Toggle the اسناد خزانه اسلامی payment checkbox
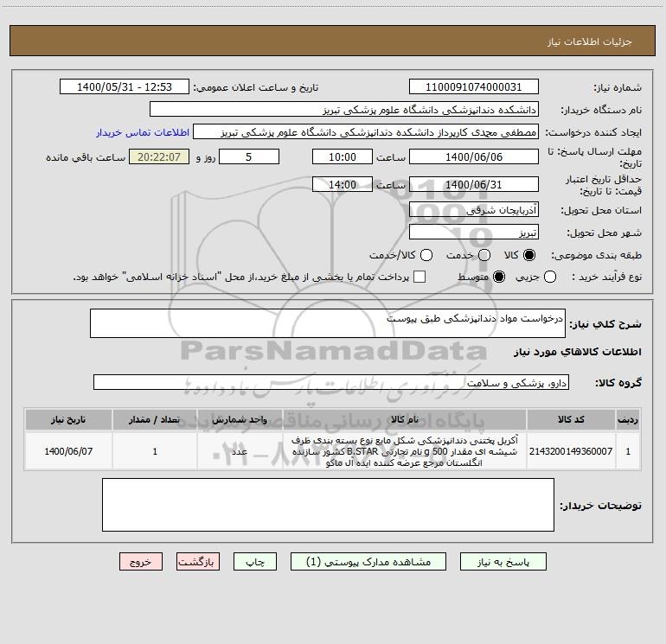 419,277
